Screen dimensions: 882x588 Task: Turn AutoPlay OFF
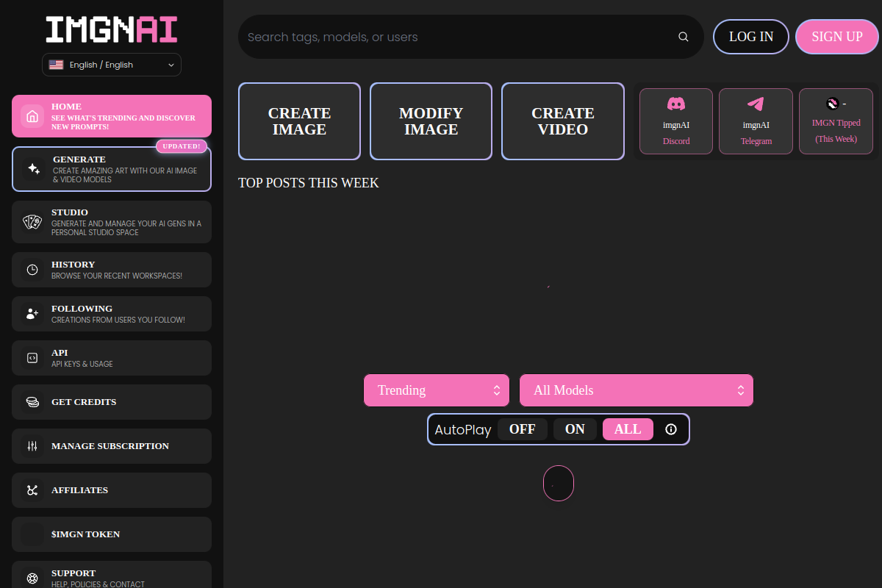coord(523,429)
